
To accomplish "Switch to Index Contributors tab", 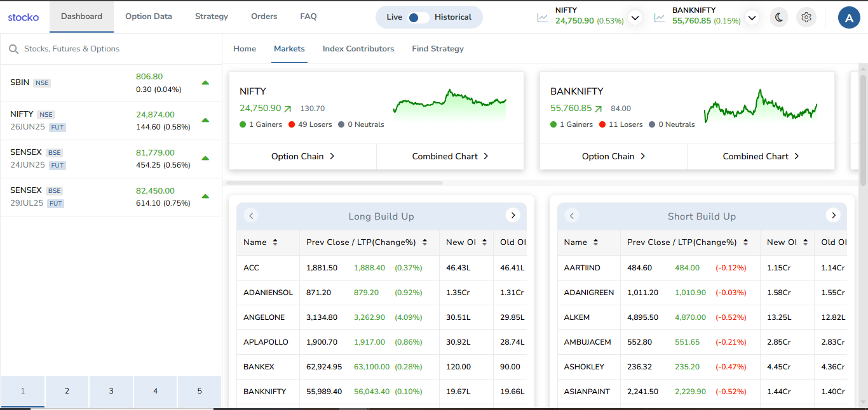I will click(x=358, y=49).
